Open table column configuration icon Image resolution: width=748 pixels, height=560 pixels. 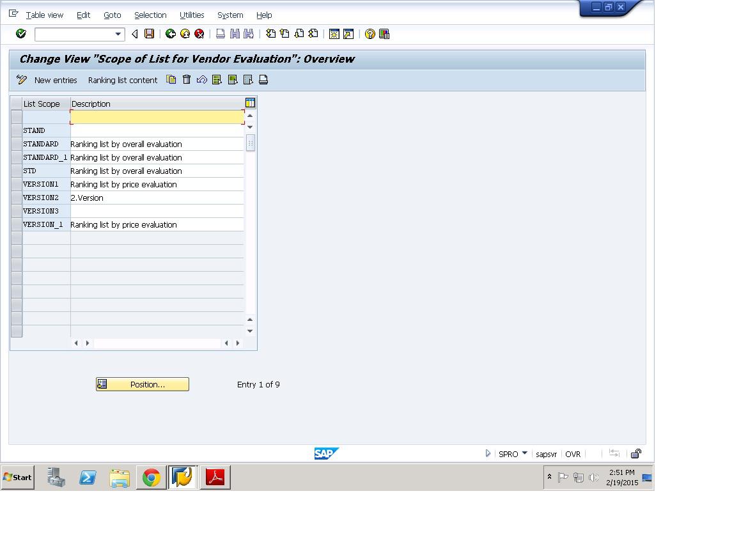(250, 102)
